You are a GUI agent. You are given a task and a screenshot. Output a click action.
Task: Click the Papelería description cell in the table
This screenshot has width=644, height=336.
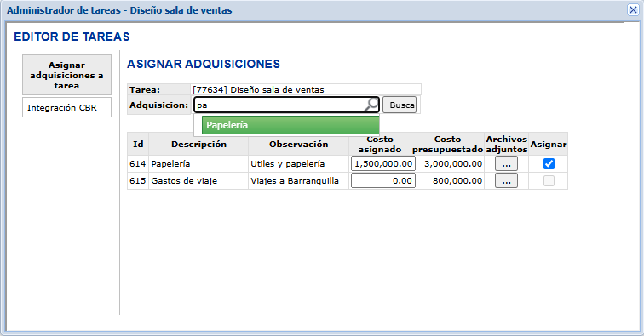pyautogui.click(x=198, y=163)
